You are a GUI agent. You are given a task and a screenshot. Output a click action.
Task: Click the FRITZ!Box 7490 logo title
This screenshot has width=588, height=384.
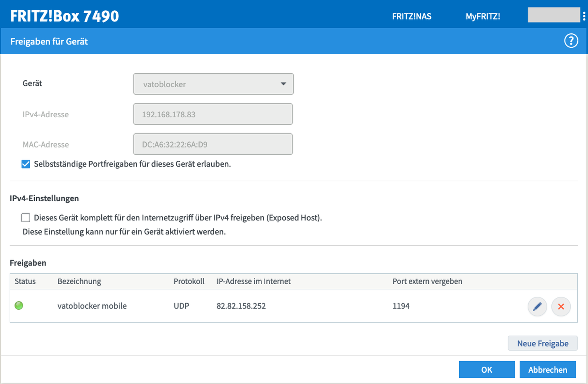[64, 16]
